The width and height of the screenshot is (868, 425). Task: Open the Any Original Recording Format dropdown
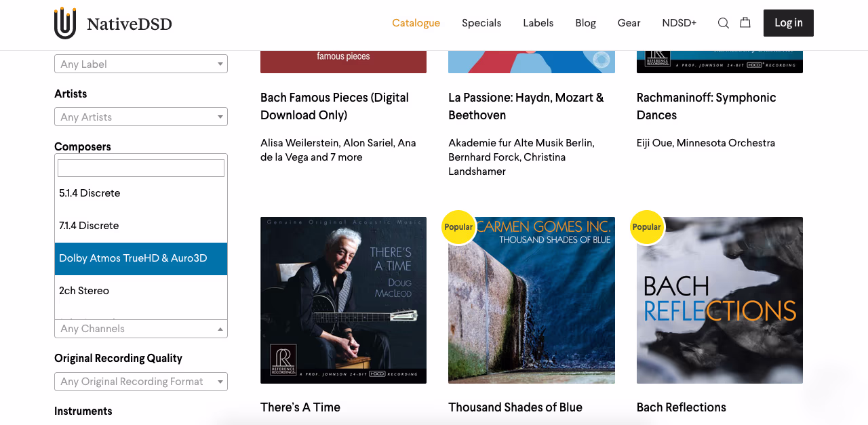click(x=141, y=382)
